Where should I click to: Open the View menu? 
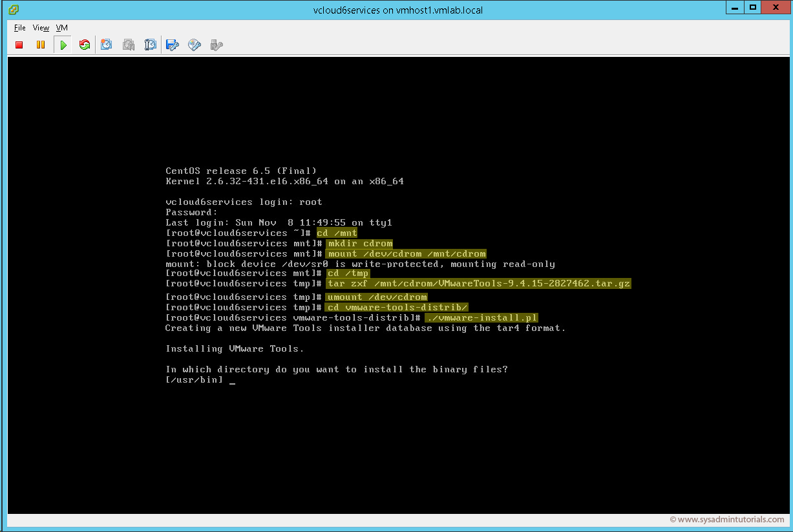pos(41,28)
